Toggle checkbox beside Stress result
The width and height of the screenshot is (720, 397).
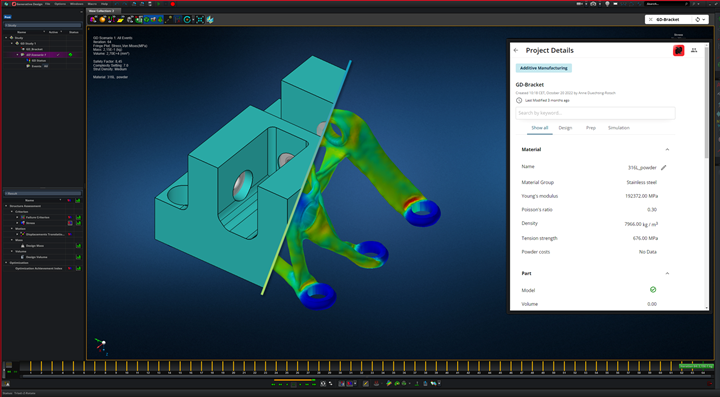point(17,223)
